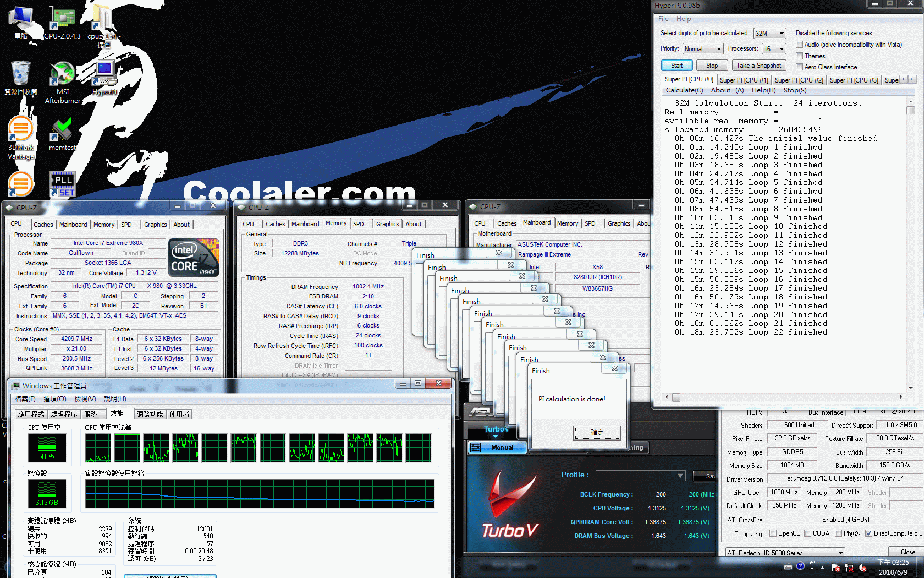Screen dimensions: 924x578
Task: Click the BCLK Frequency value 200 field
Action: pos(661,495)
